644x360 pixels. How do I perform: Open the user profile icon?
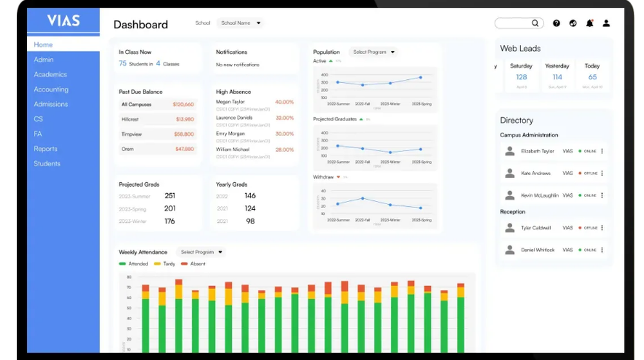(606, 23)
